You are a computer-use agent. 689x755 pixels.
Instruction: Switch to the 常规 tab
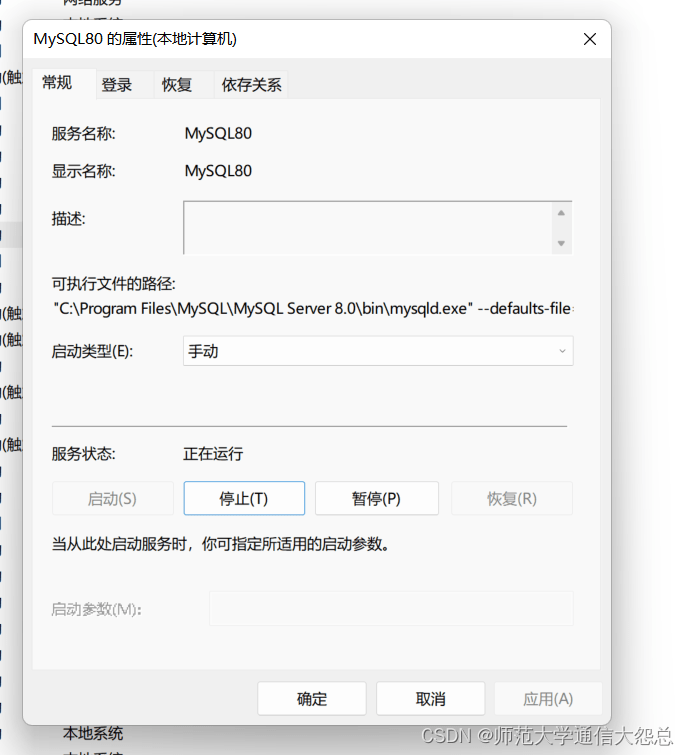(64, 83)
